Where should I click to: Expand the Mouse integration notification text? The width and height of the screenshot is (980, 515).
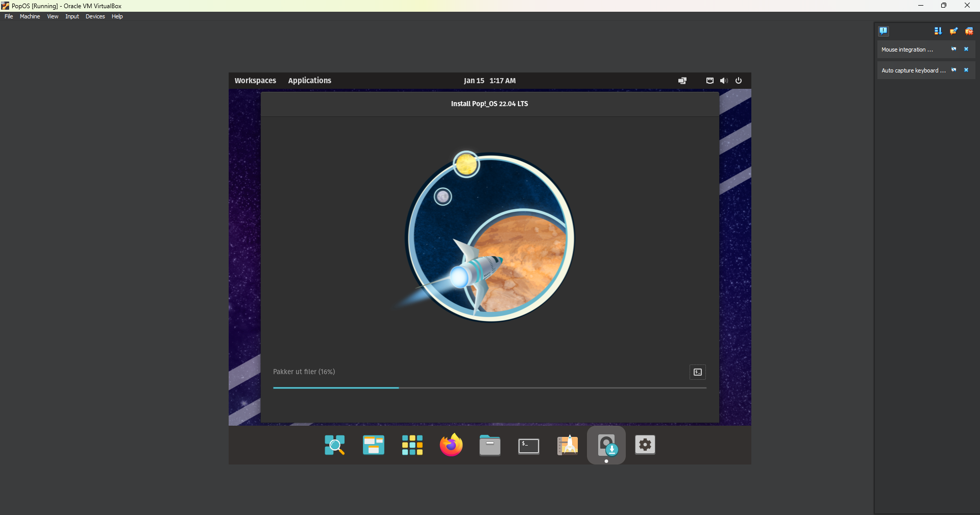(x=907, y=50)
